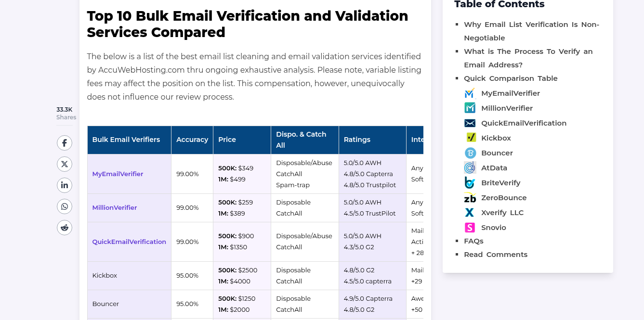Post to Reddit using share icon

(65, 228)
